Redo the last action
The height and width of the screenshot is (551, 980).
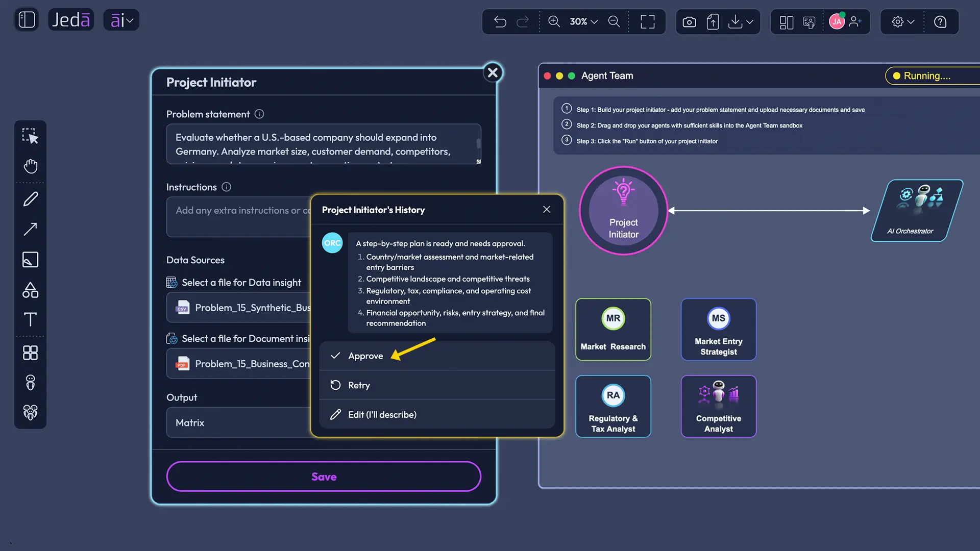523,21
